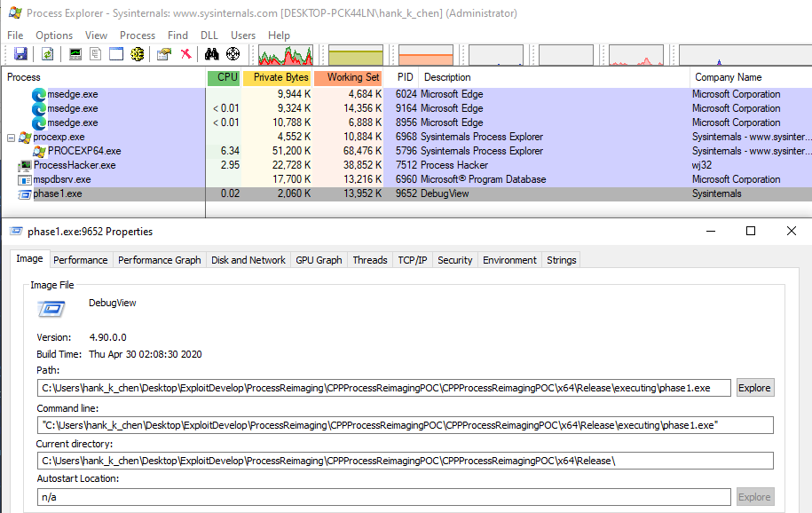The height and width of the screenshot is (513, 812).
Task: Click the Explore button next to Path
Action: point(754,388)
